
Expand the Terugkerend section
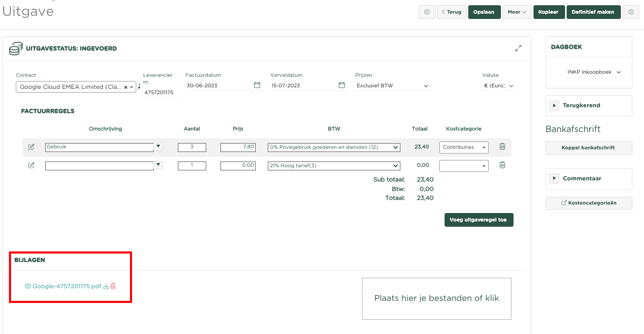(x=554, y=106)
